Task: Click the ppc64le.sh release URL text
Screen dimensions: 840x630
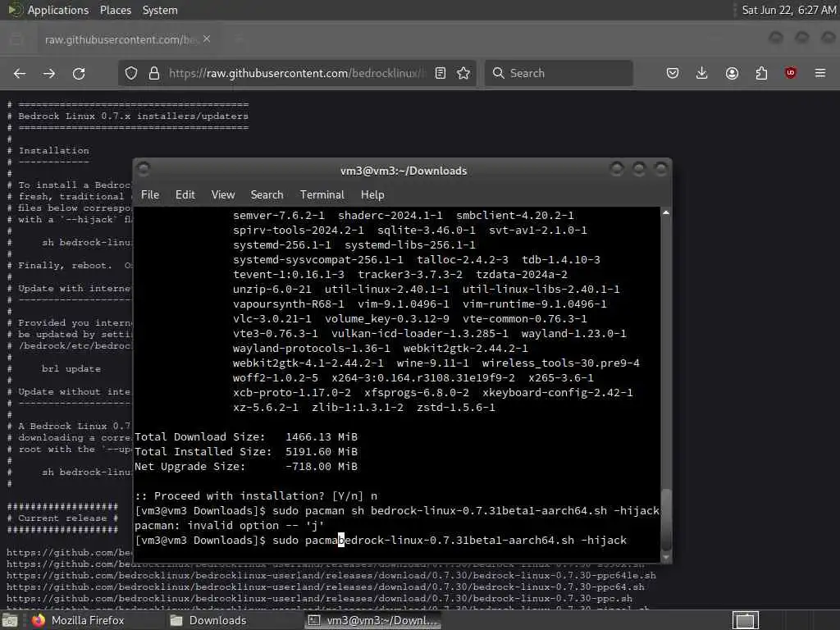Action: click(x=331, y=575)
